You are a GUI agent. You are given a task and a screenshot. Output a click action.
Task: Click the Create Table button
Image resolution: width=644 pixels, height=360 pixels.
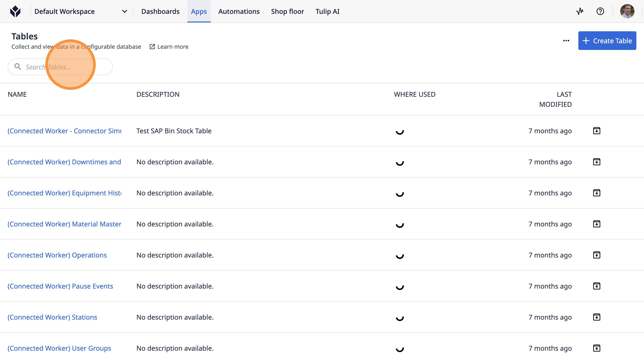click(607, 41)
